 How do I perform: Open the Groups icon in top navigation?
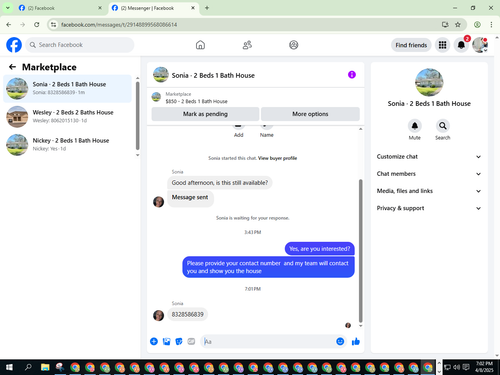click(x=294, y=45)
